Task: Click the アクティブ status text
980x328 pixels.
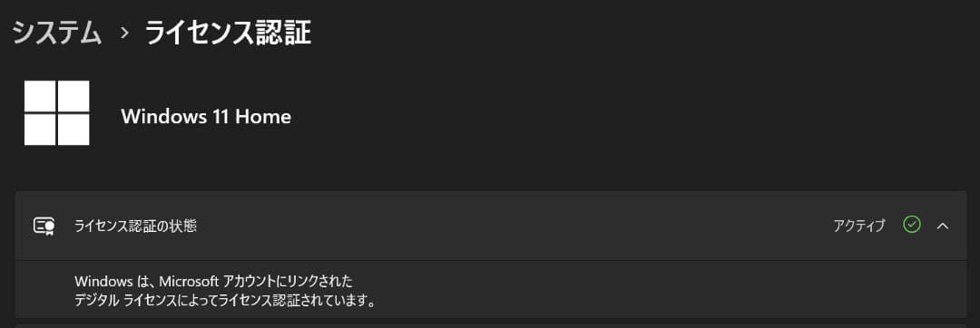Action: [859, 226]
